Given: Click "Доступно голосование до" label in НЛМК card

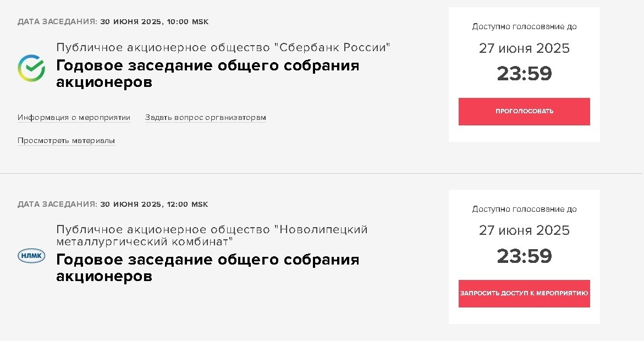Looking at the screenshot, I should [524, 209].
